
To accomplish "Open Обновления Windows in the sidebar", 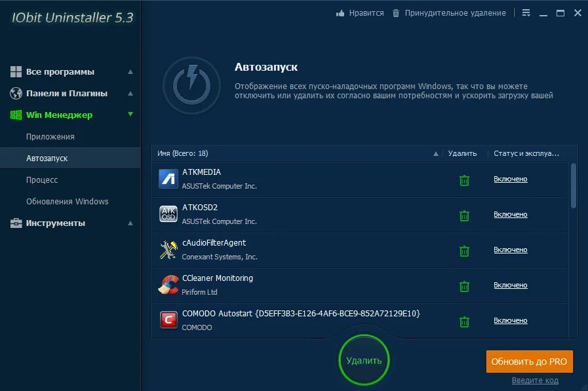I will (x=67, y=202).
